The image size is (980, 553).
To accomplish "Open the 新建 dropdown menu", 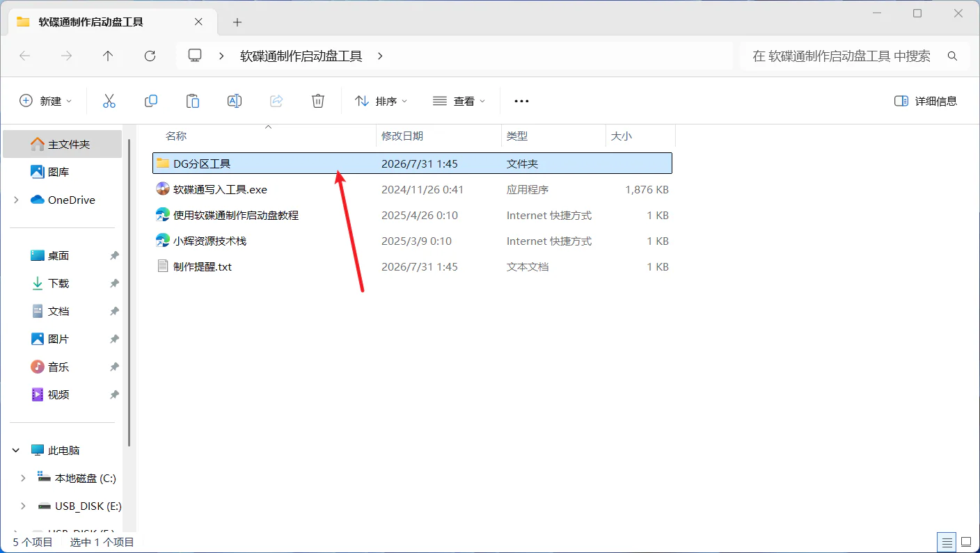I will 45,101.
